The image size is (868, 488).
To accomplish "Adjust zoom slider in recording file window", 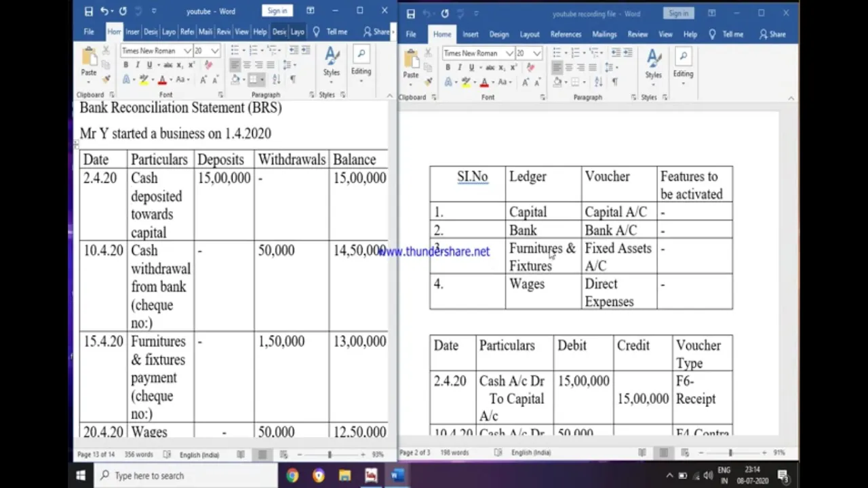I will pyautogui.click(x=731, y=453).
